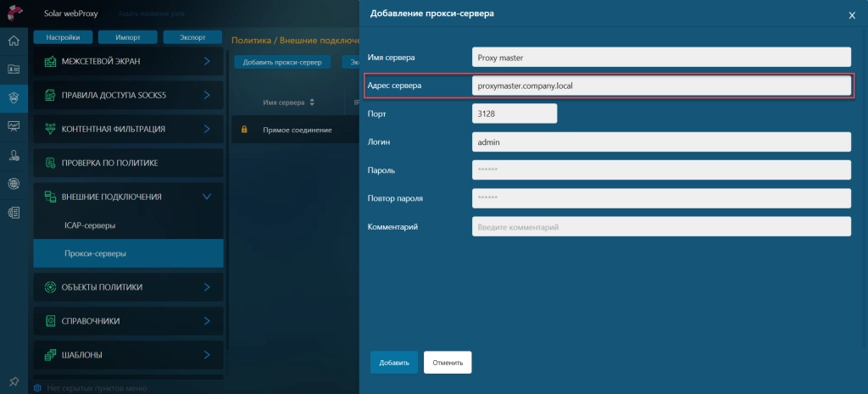868x394 pixels.
Task: Close the Добавление прокси-сервера dialog
Action: (x=852, y=15)
